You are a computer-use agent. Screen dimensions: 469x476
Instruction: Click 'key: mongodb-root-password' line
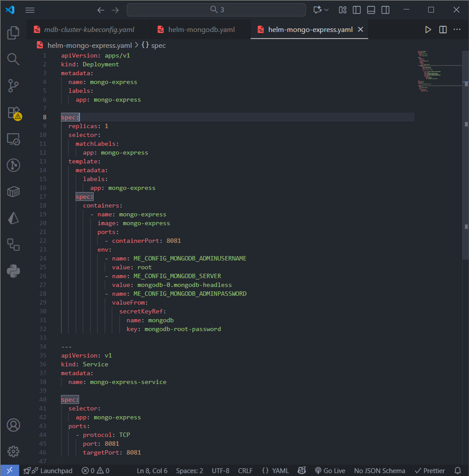coord(174,329)
